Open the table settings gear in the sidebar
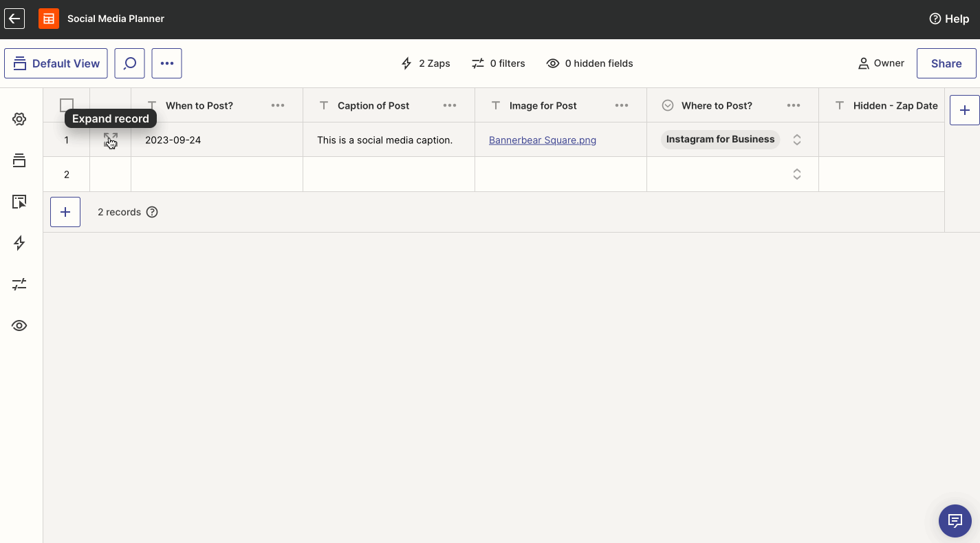This screenshot has width=980, height=543. pyautogui.click(x=19, y=118)
